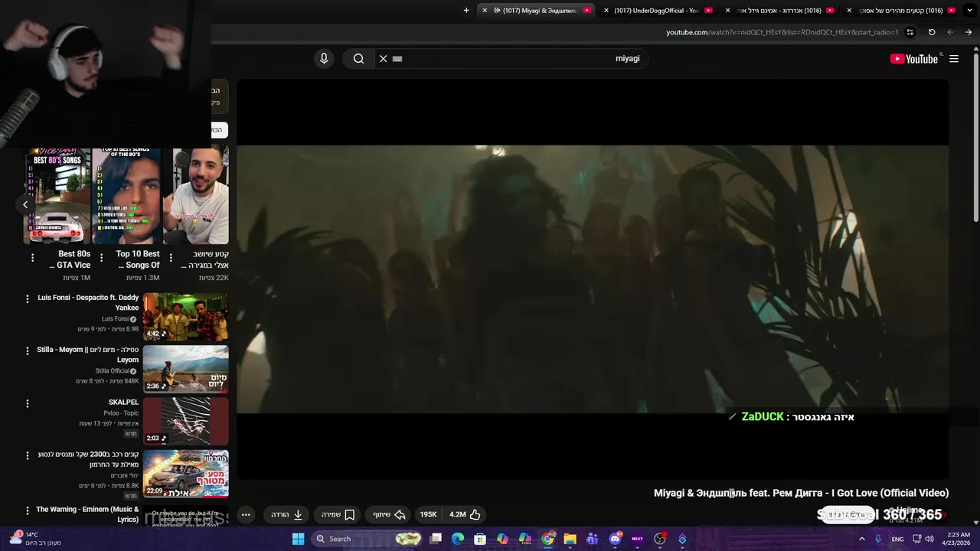The height and width of the screenshot is (551, 980).
Task: Open the SKALPEL video thumbnail
Action: [x=186, y=421]
